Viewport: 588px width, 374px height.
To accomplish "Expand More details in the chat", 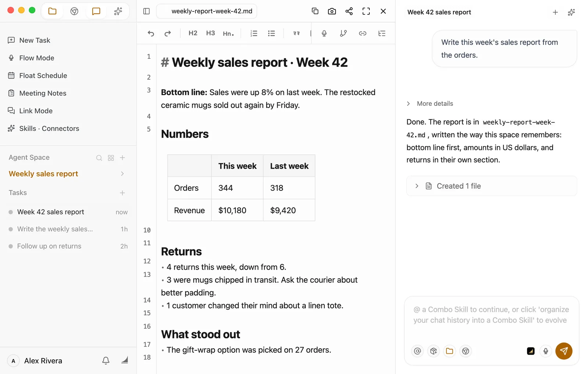I will pos(430,104).
